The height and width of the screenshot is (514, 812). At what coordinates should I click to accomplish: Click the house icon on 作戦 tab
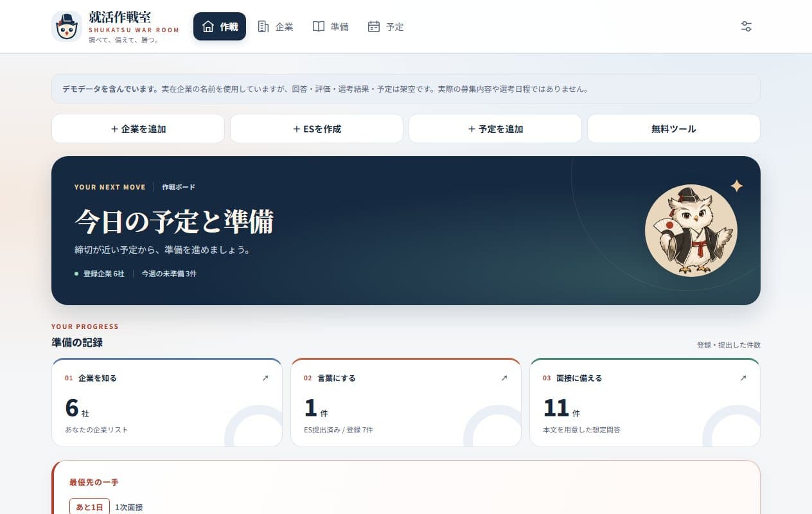coord(208,26)
